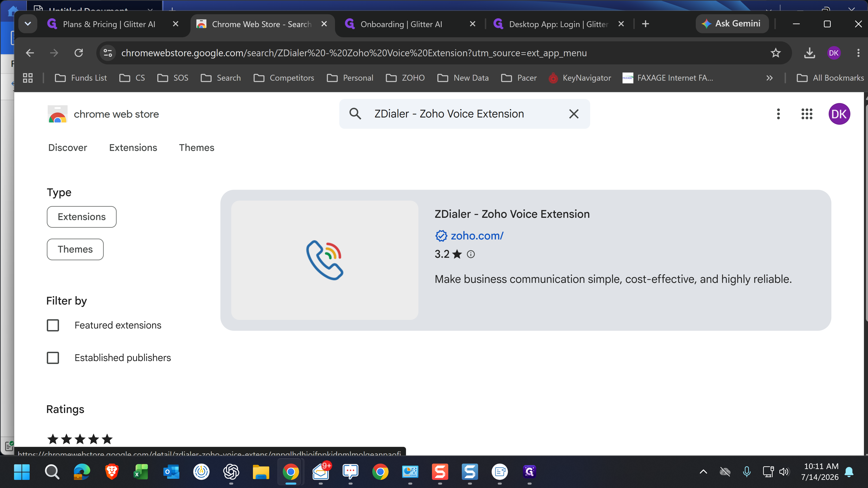Viewport: 868px width, 488px height.
Task: Open the Pacer bookmark folder
Action: click(x=519, y=78)
